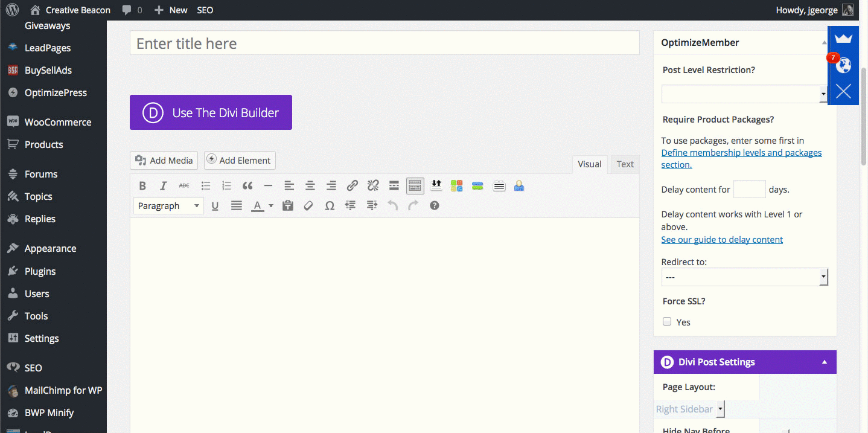Open the Redirect to dropdown
Screen dimensions: 868x433
pos(823,277)
